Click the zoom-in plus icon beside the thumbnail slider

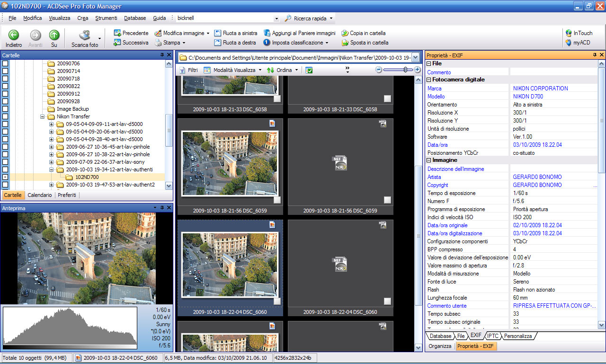click(x=417, y=70)
